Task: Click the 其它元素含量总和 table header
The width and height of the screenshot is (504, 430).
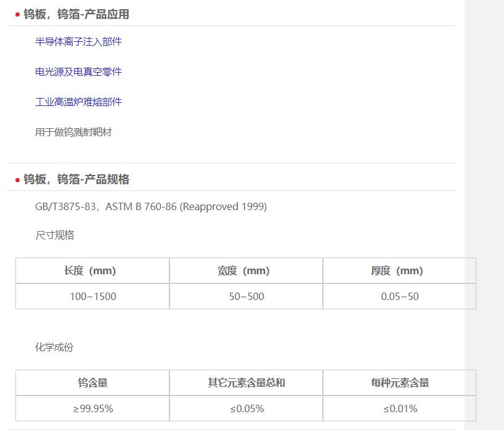Action: coord(246,383)
